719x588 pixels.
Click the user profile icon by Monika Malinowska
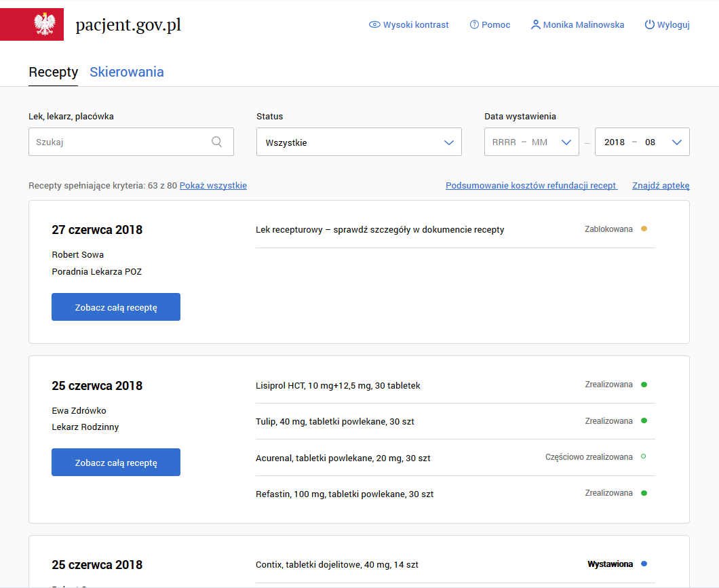pyautogui.click(x=536, y=24)
